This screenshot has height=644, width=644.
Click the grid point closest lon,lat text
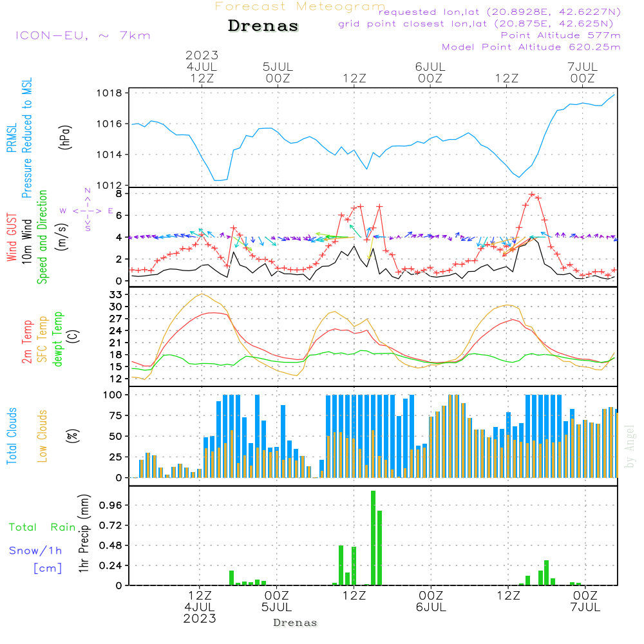pos(480,24)
